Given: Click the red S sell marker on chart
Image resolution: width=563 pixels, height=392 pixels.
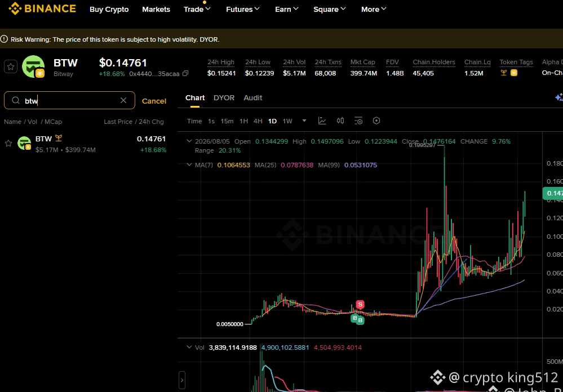Looking at the screenshot, I should tap(360, 305).
